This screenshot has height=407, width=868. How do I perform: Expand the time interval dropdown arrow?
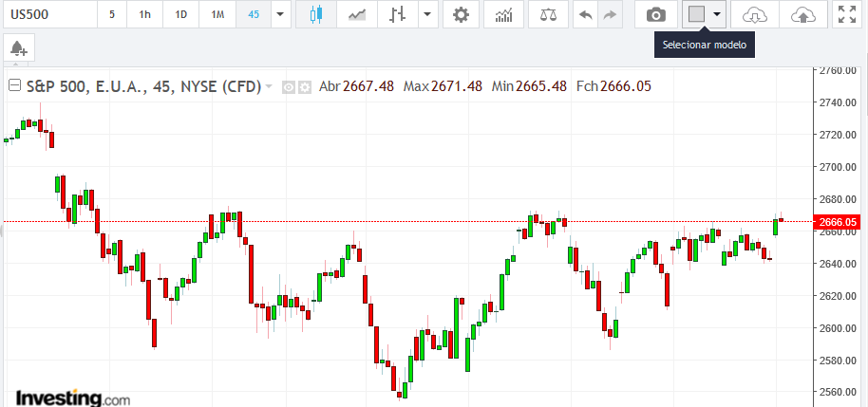[280, 14]
